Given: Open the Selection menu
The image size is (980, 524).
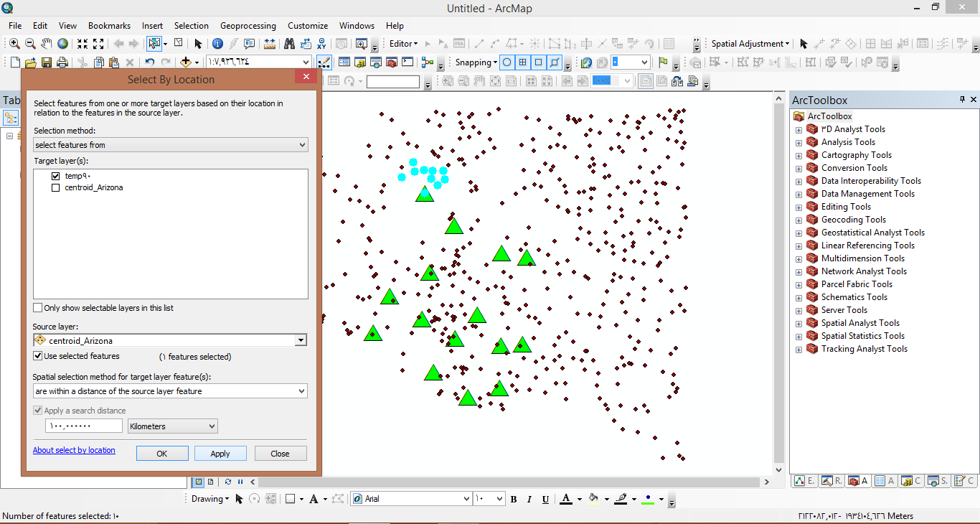Looking at the screenshot, I should [x=192, y=26].
